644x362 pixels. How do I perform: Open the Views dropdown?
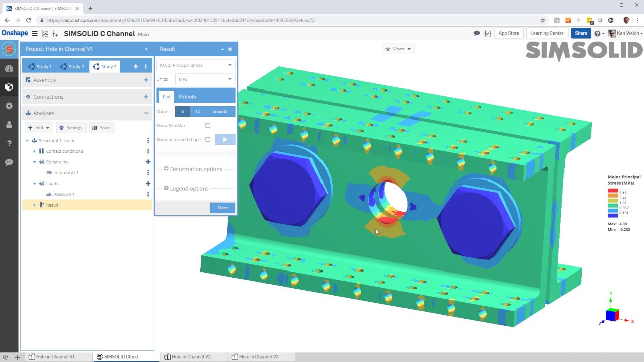coord(398,49)
